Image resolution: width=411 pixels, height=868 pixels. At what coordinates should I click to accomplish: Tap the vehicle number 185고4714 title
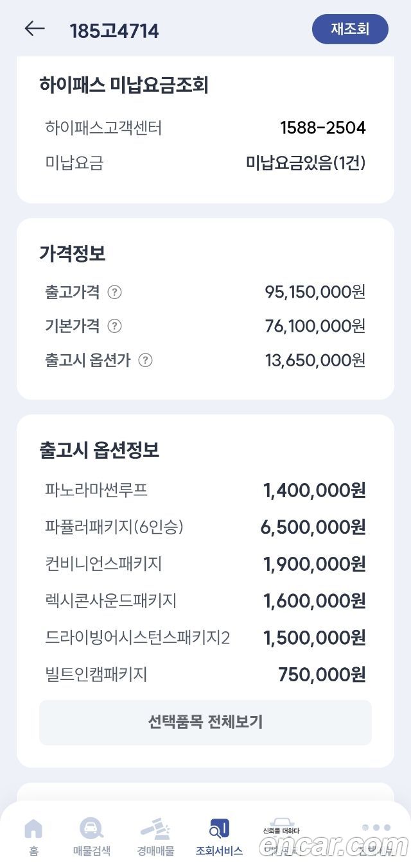point(114,31)
